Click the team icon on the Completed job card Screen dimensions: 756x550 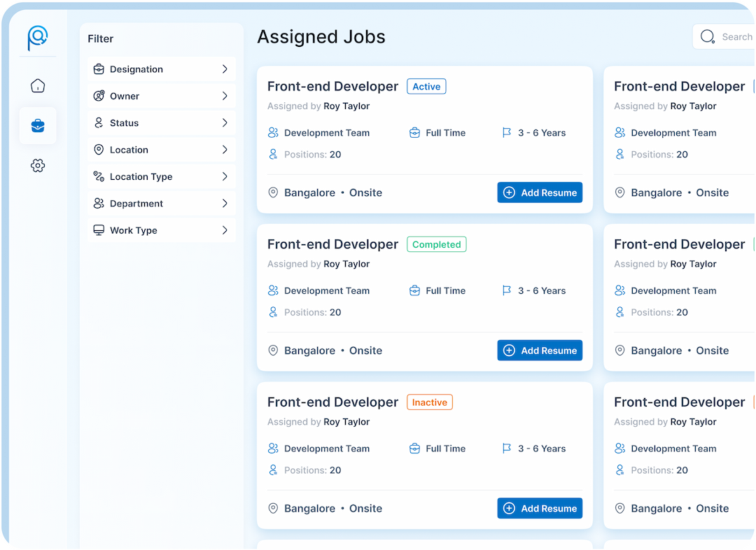(274, 290)
